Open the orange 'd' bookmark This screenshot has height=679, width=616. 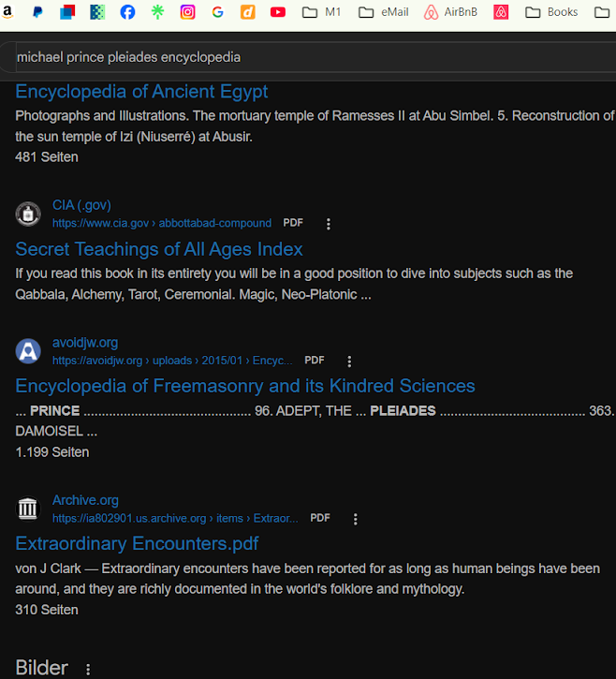click(x=247, y=11)
